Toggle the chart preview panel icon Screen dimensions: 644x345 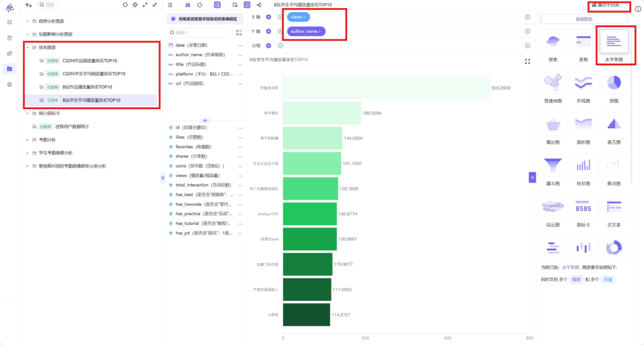coord(247,5)
